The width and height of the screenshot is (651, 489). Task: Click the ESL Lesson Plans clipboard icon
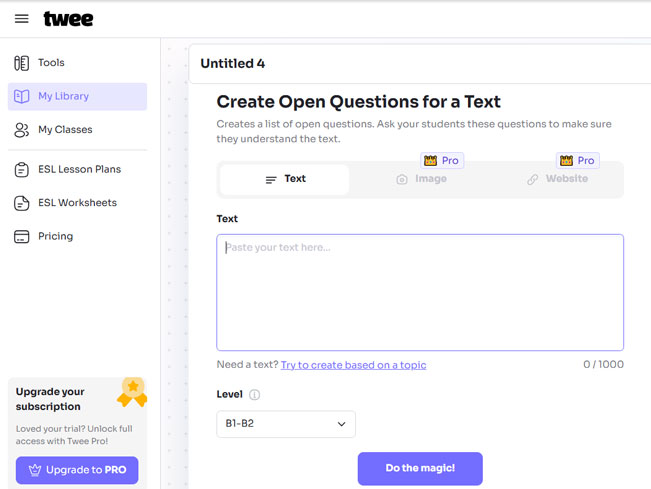click(x=22, y=170)
